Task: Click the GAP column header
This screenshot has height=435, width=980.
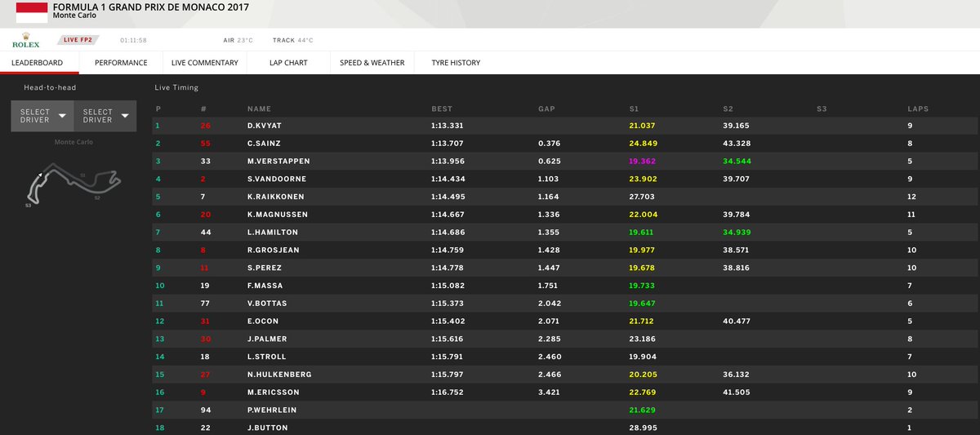Action: (547, 109)
